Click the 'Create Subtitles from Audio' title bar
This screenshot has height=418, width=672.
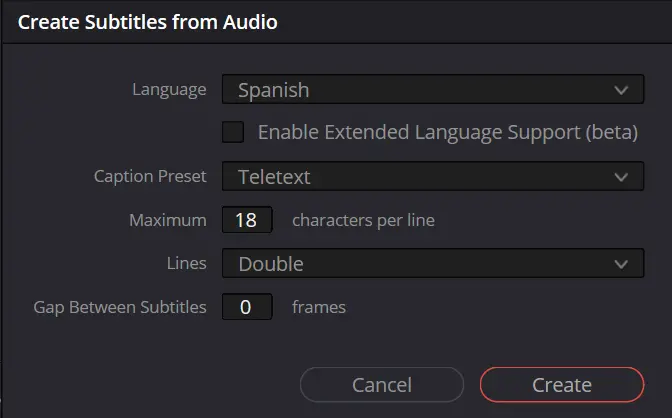(336, 22)
